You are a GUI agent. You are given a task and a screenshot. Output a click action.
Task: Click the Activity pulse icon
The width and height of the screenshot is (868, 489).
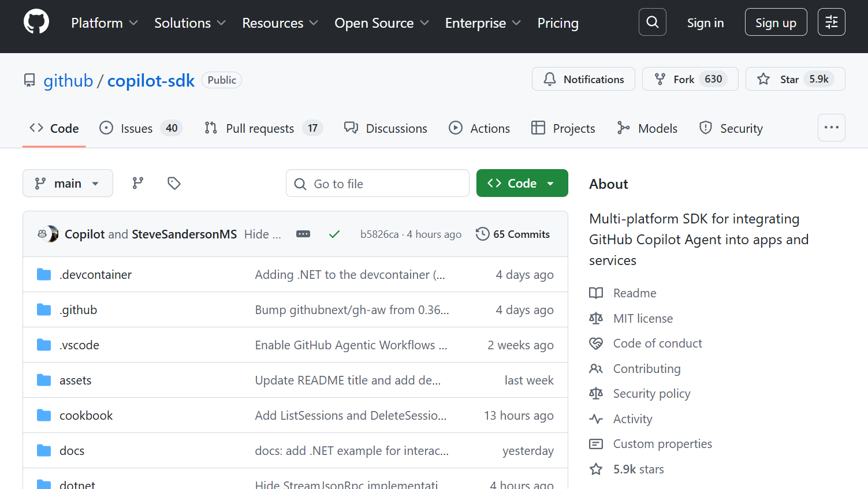[596, 419]
